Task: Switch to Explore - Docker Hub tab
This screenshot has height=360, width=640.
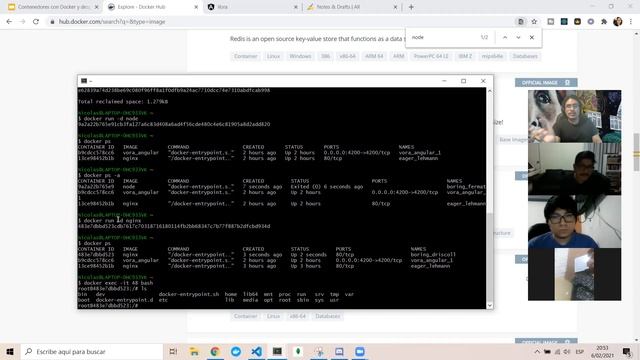Action: pyautogui.click(x=152, y=7)
